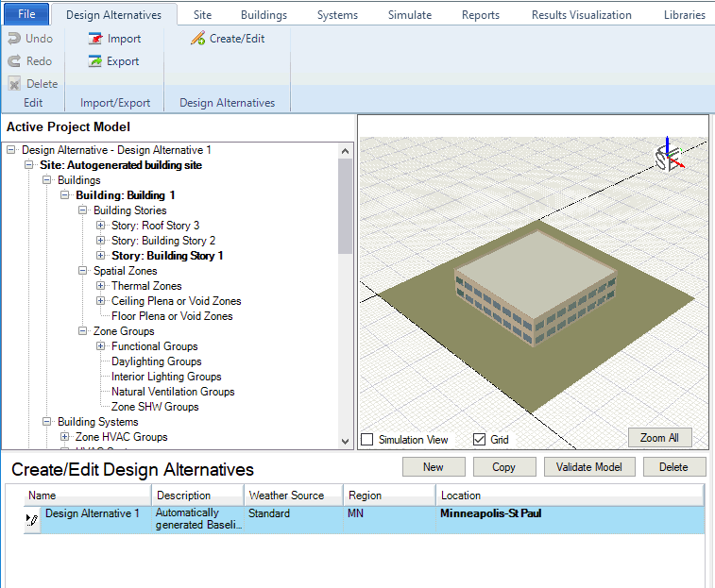This screenshot has width=715, height=588.
Task: Click the 3D axis orientation cube
Action: (668, 157)
